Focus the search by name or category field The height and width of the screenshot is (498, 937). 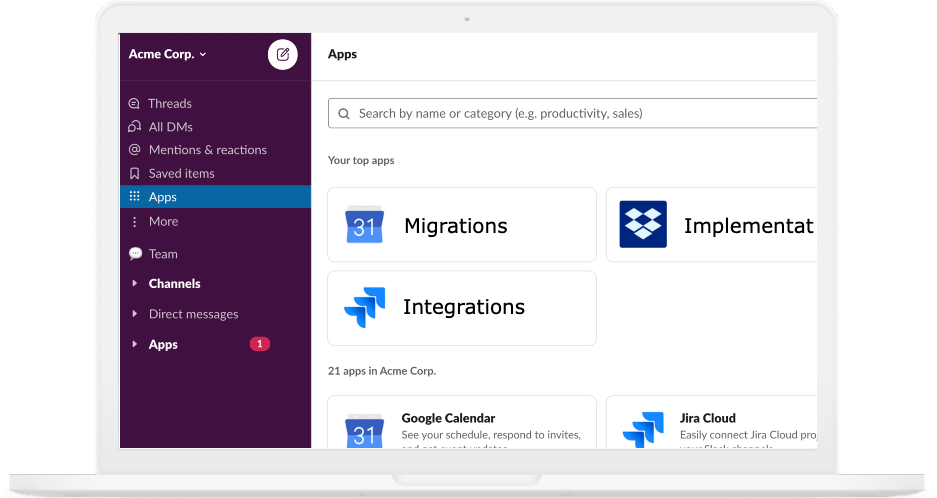tap(580, 114)
